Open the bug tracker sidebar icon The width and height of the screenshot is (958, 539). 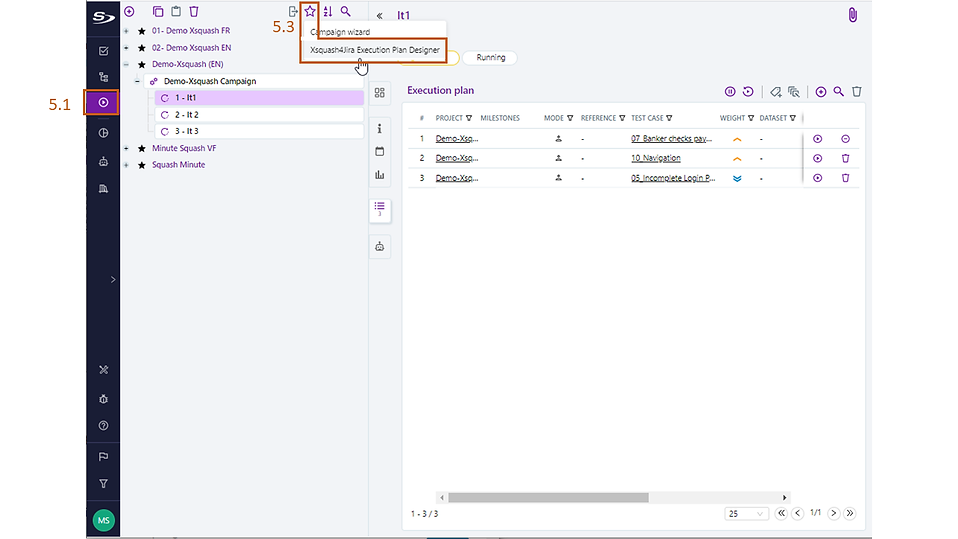pos(103,399)
